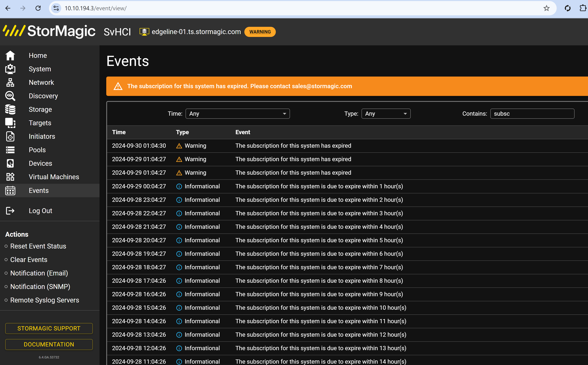Click the Type column header
The height and width of the screenshot is (365, 588).
[182, 132]
